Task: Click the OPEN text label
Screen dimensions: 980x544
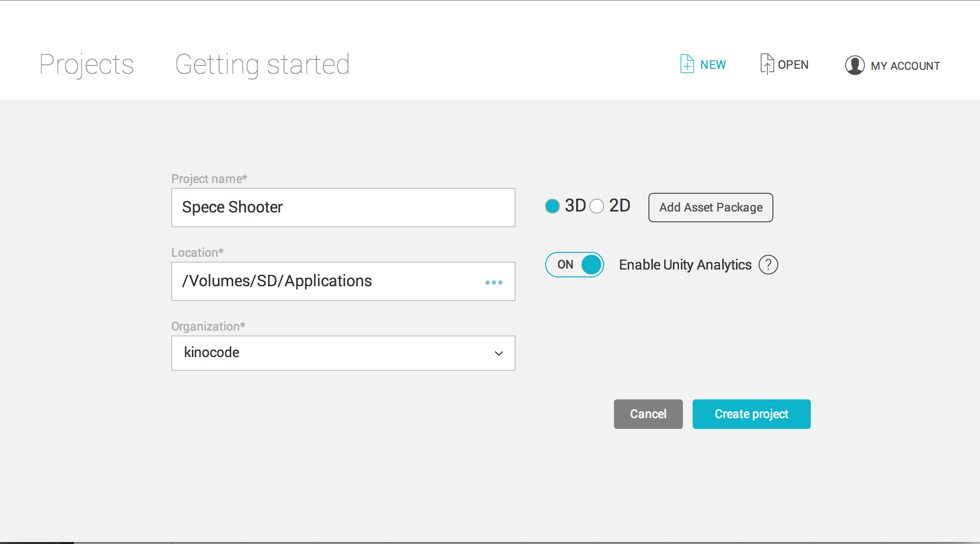Action: (793, 65)
